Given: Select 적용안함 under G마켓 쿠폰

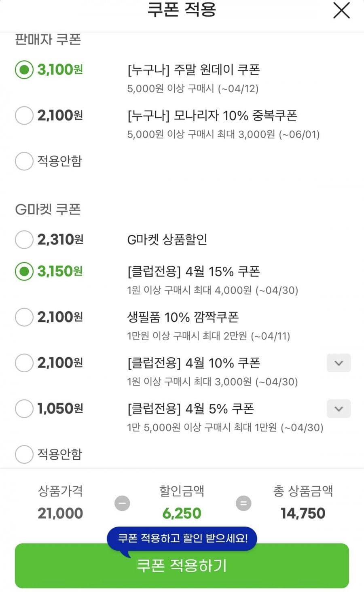Looking at the screenshot, I should coord(24,454).
